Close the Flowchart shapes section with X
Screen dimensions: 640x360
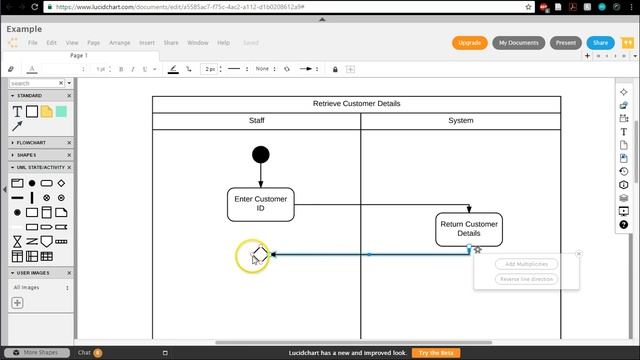tap(69, 142)
